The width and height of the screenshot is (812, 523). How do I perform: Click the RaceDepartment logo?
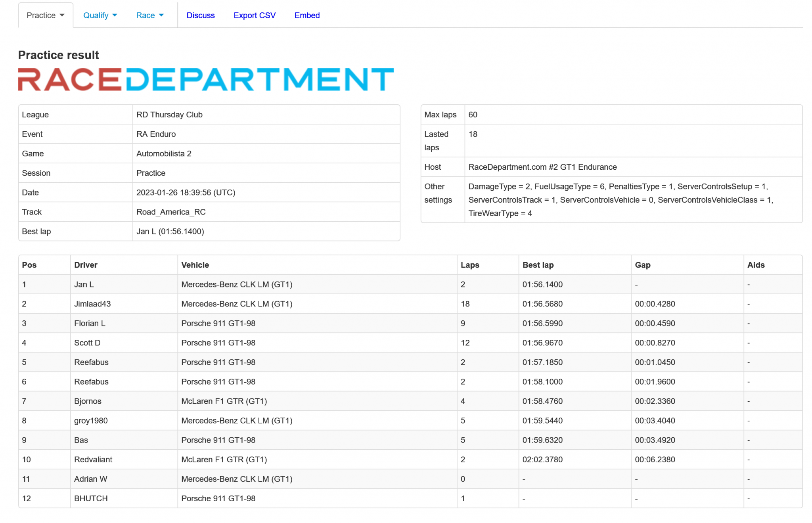click(x=206, y=79)
